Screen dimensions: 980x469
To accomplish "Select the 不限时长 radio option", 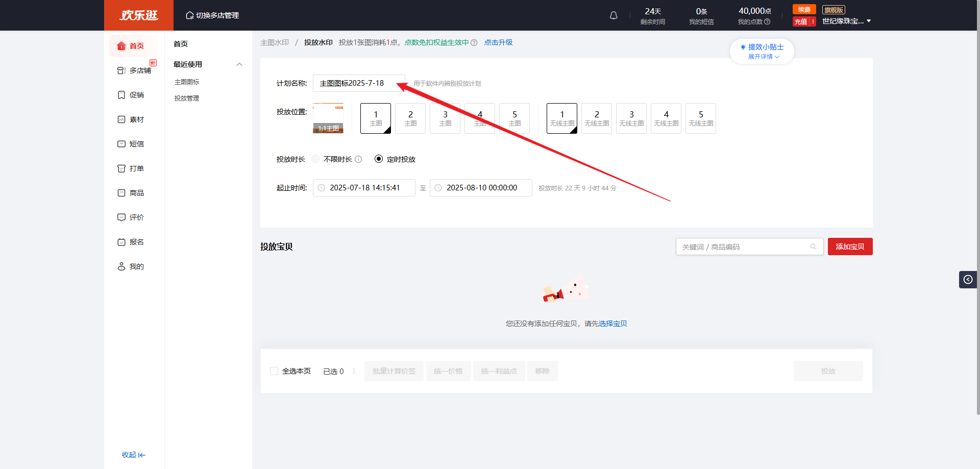I will pyautogui.click(x=316, y=159).
